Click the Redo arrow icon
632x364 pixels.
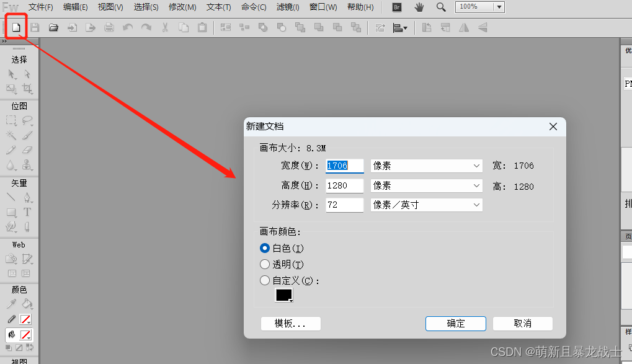pos(146,27)
